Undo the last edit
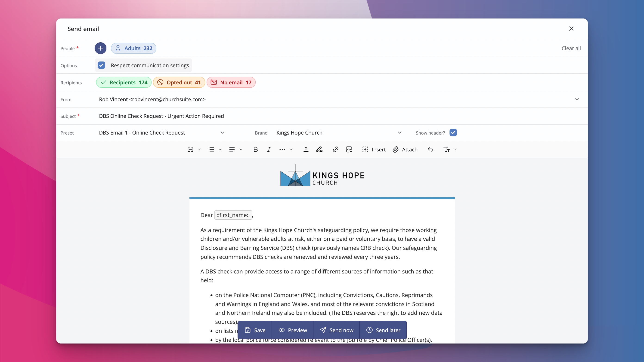The width and height of the screenshot is (644, 362). tap(430, 149)
